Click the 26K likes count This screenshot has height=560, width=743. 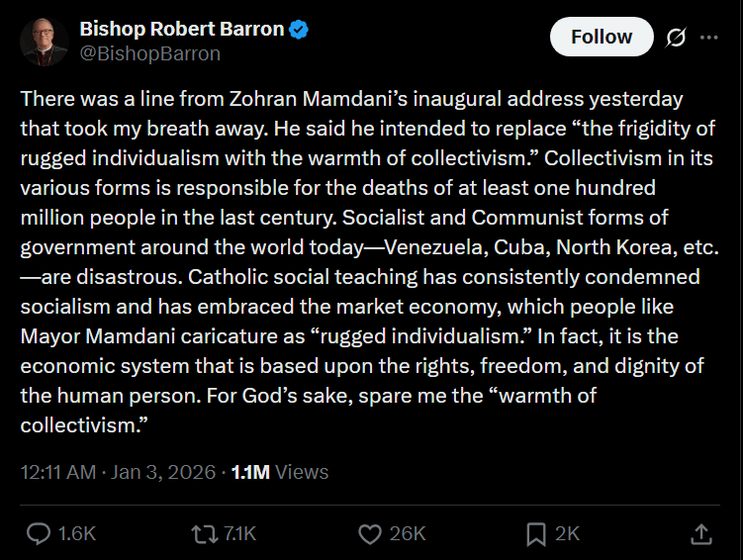click(x=407, y=534)
